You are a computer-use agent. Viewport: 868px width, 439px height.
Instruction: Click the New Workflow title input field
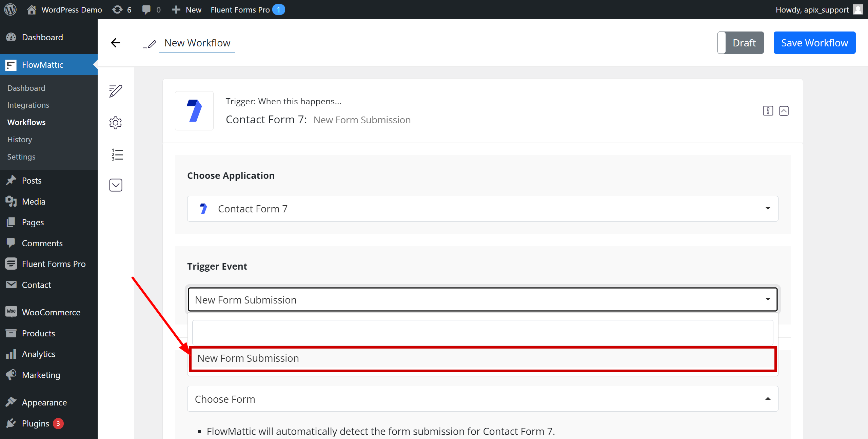click(198, 43)
